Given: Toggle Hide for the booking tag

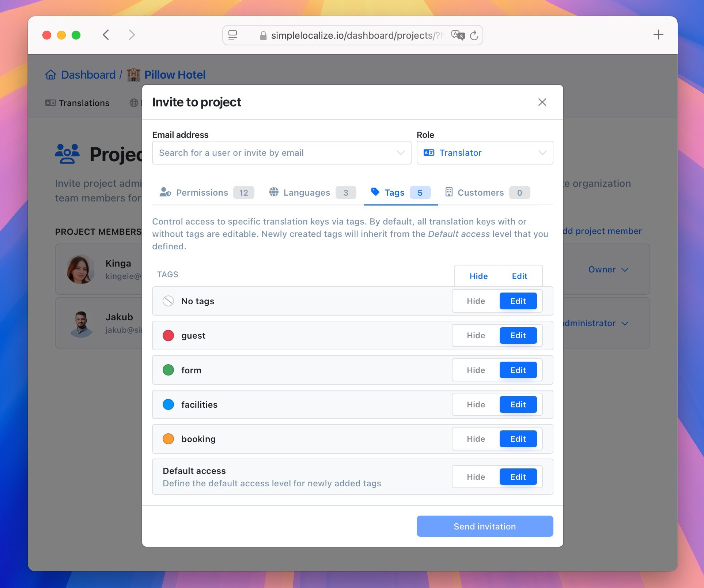Looking at the screenshot, I should click(x=476, y=439).
